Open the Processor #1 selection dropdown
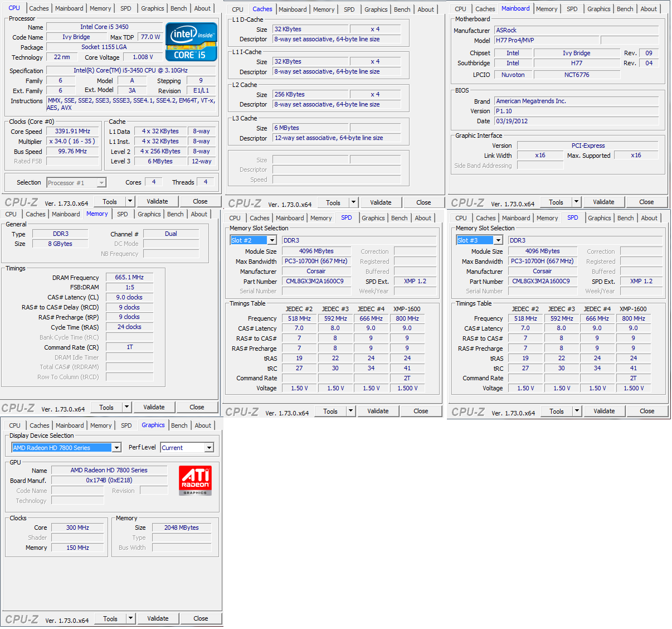Image resolution: width=672 pixels, height=629 pixels. 101,182
